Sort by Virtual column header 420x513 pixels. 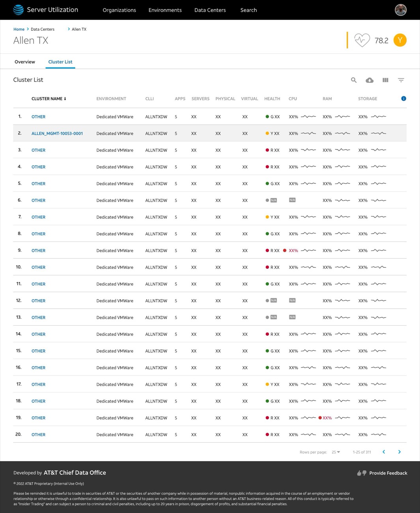point(250,99)
